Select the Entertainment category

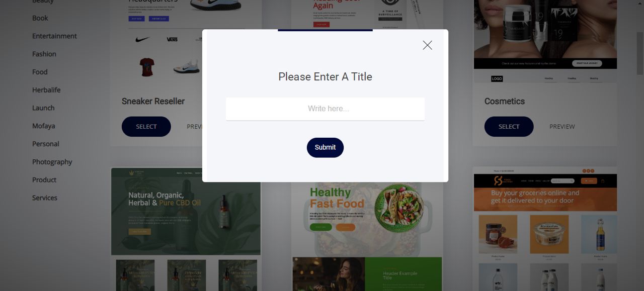coord(54,36)
